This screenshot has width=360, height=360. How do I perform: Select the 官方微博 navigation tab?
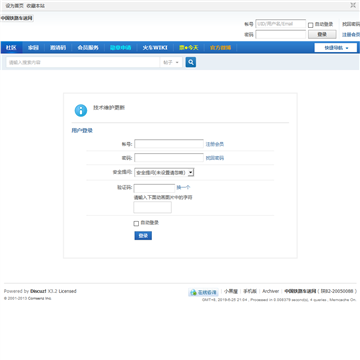pyautogui.click(x=220, y=48)
